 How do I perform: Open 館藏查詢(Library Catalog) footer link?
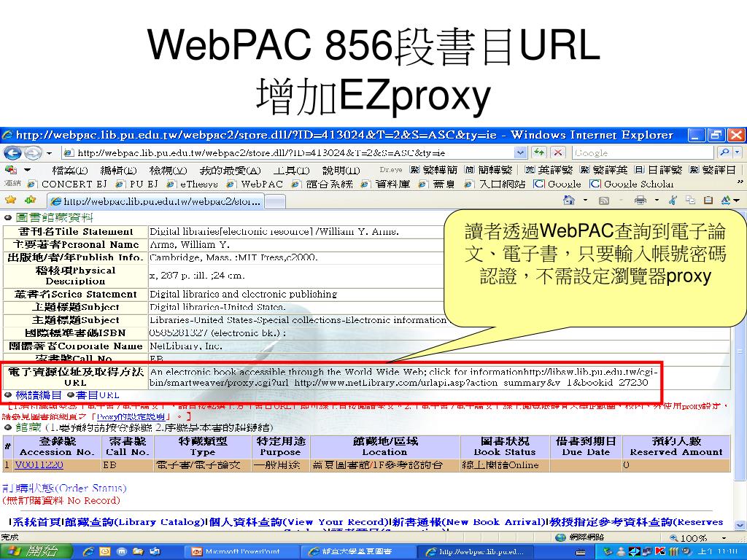[x=135, y=522]
